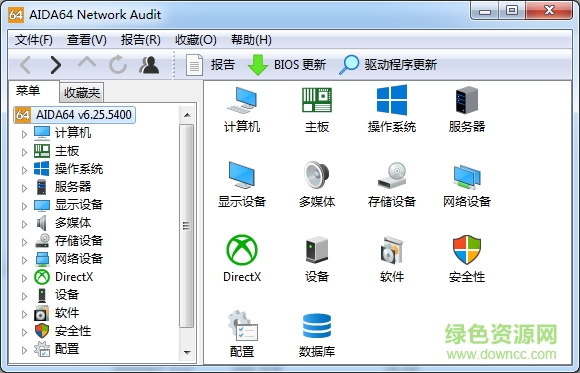Open the 数据库 database icon in main pane
580x373 pixels.
(317, 326)
